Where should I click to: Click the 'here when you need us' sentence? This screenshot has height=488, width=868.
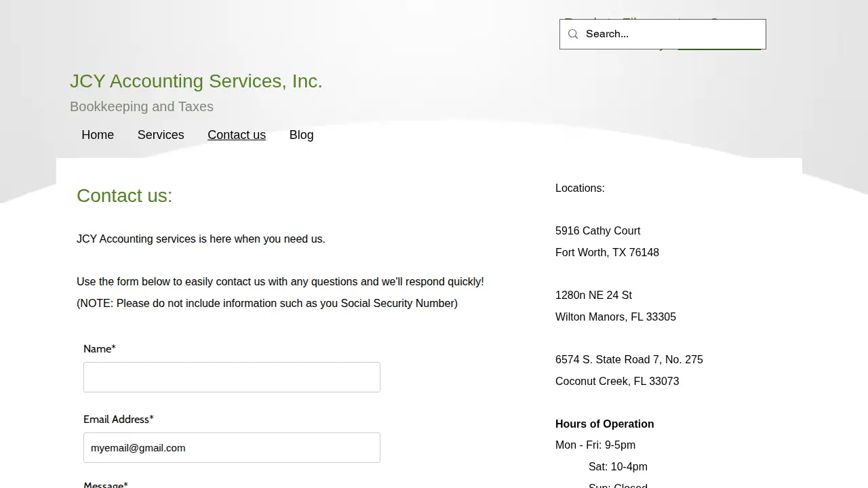click(x=201, y=239)
